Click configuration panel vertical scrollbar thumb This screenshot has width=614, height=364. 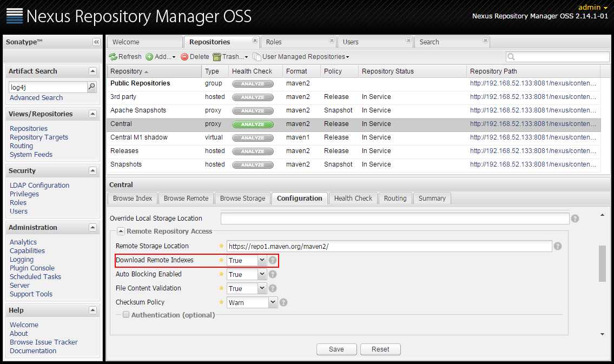(602, 263)
